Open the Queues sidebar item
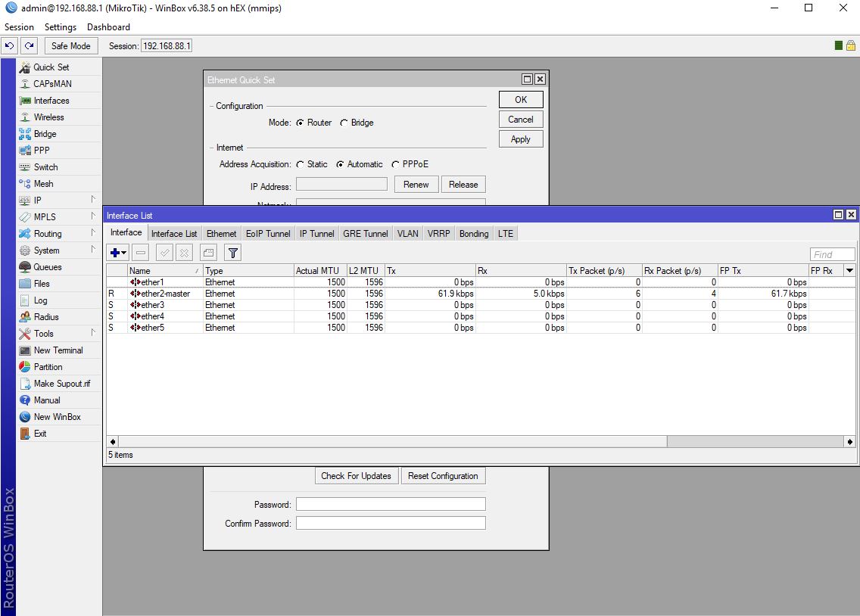 tap(47, 267)
